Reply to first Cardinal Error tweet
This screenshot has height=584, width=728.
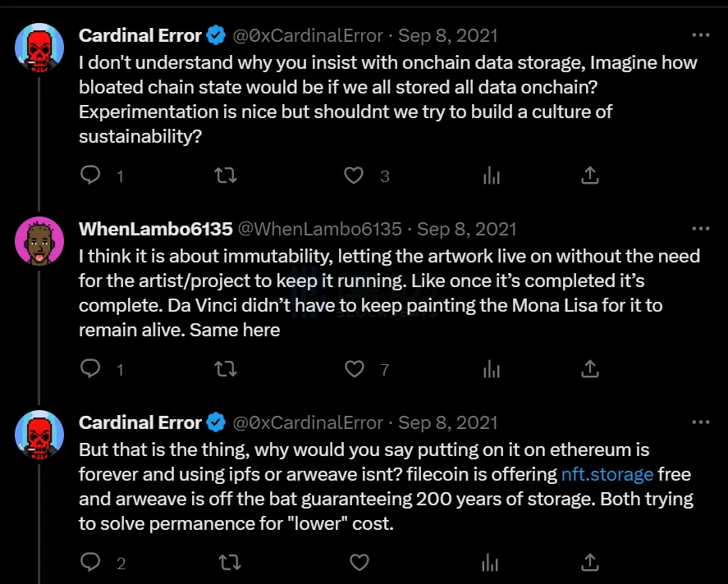pyautogui.click(x=90, y=176)
